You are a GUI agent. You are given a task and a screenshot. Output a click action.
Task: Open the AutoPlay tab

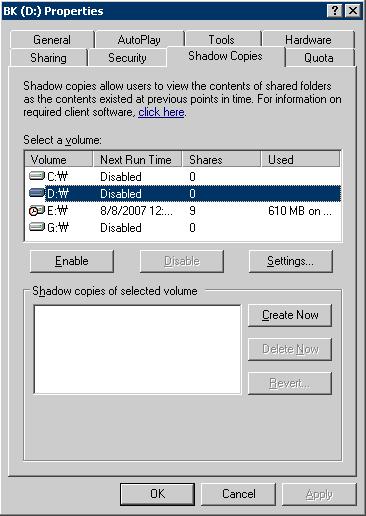(139, 40)
